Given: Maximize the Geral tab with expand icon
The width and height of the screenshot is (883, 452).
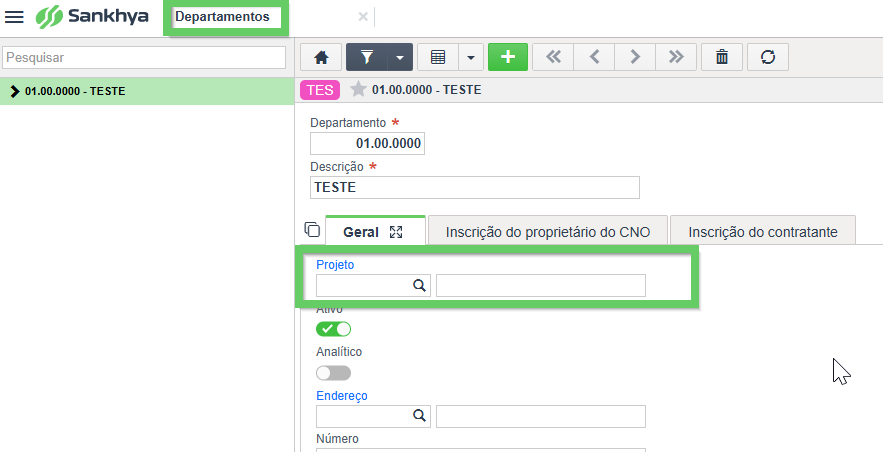Looking at the screenshot, I should 396,232.
